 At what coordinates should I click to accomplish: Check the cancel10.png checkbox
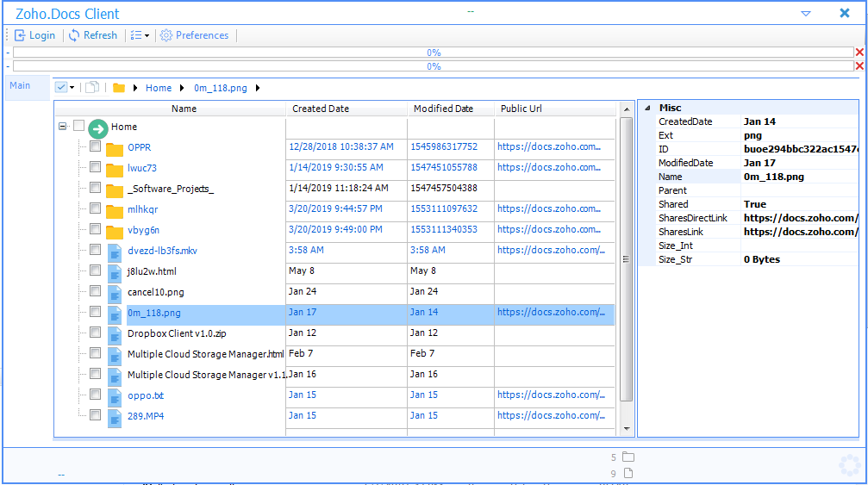(x=95, y=291)
